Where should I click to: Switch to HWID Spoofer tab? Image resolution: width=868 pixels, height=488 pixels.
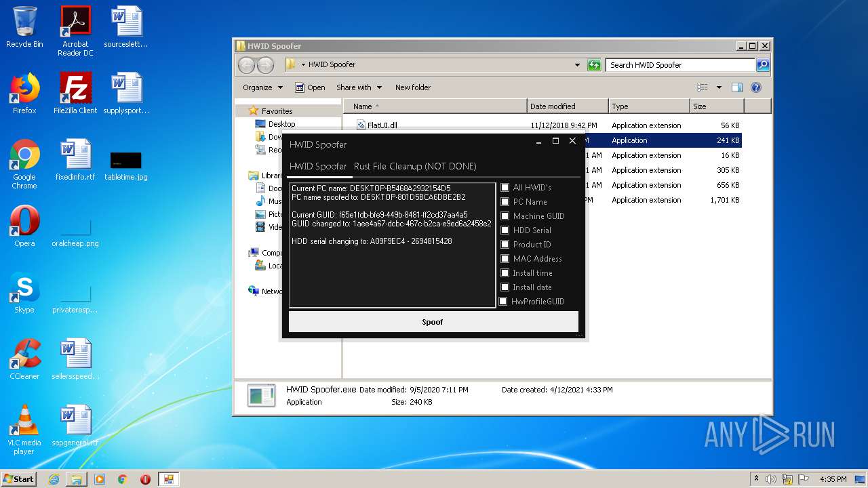click(318, 166)
